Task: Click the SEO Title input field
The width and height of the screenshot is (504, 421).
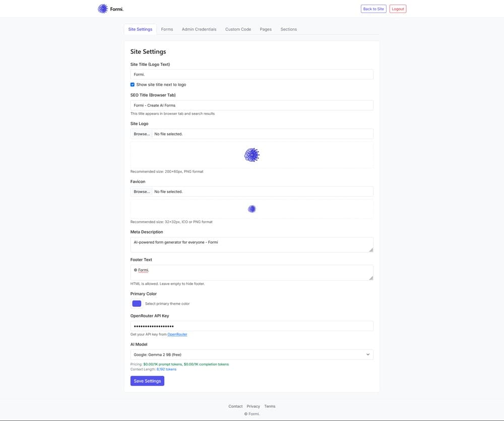Action: pos(251,105)
